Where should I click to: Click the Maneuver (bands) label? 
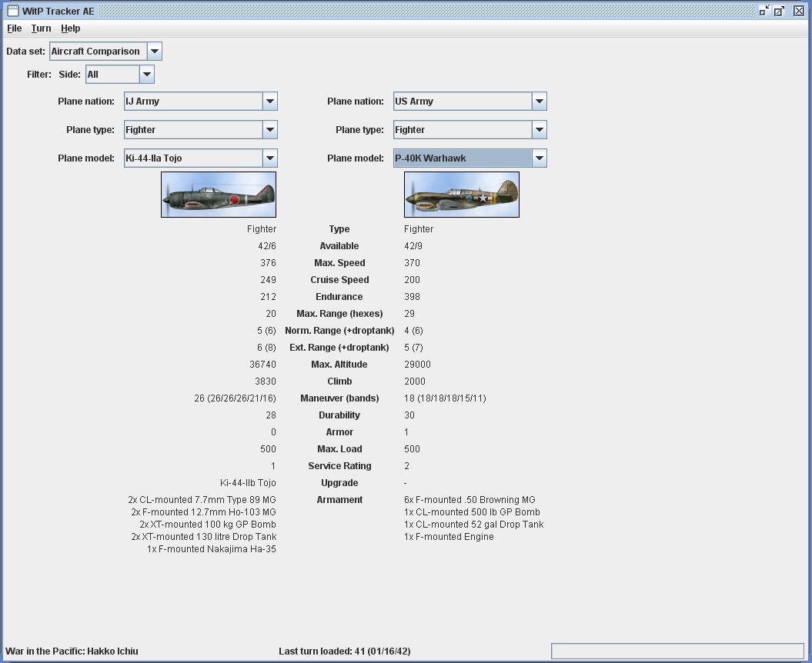pyautogui.click(x=339, y=398)
